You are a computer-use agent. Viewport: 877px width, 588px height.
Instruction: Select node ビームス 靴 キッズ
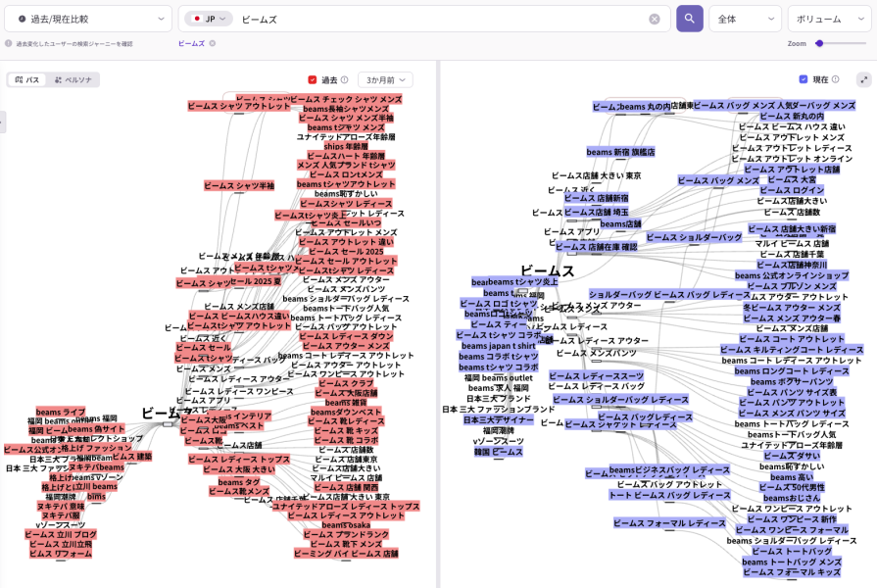pos(346,431)
